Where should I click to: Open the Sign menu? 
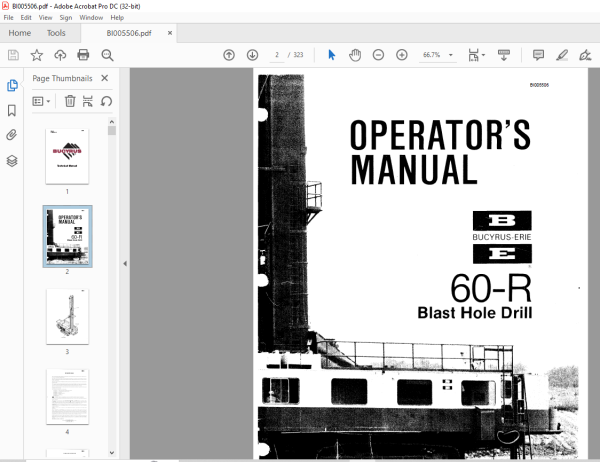click(66, 18)
